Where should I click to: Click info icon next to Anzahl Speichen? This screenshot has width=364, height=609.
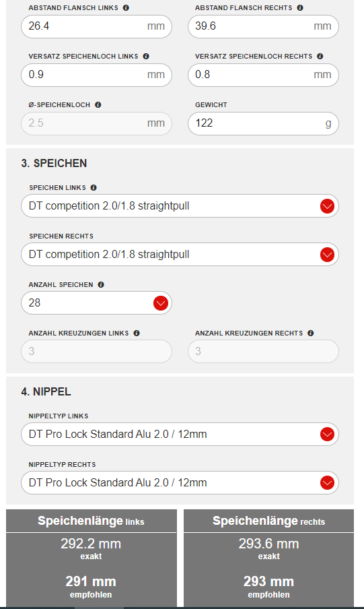click(x=101, y=285)
